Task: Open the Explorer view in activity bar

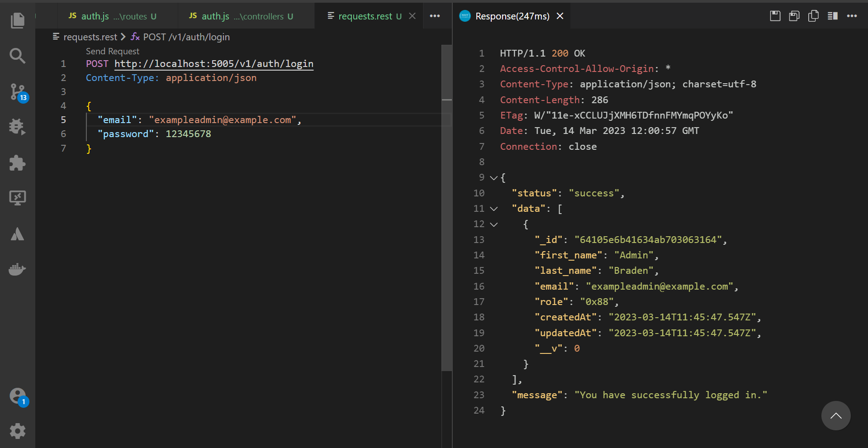Action: [17, 20]
